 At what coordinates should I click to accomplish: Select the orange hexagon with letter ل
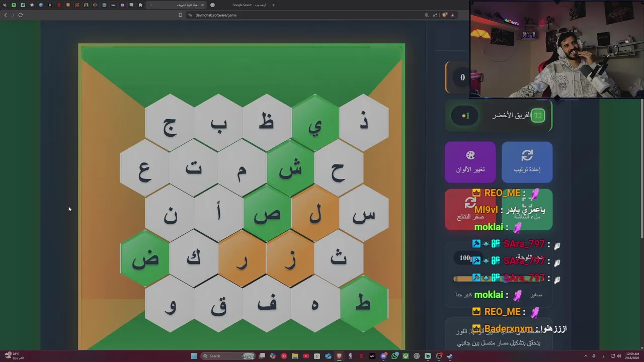click(315, 214)
